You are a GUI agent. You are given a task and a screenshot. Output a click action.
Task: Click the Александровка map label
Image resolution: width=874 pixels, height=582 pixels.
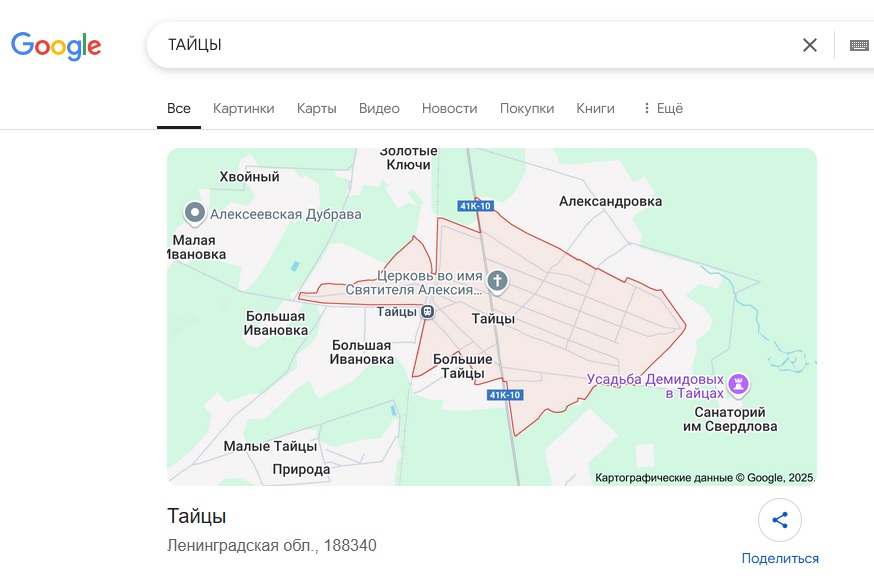610,201
